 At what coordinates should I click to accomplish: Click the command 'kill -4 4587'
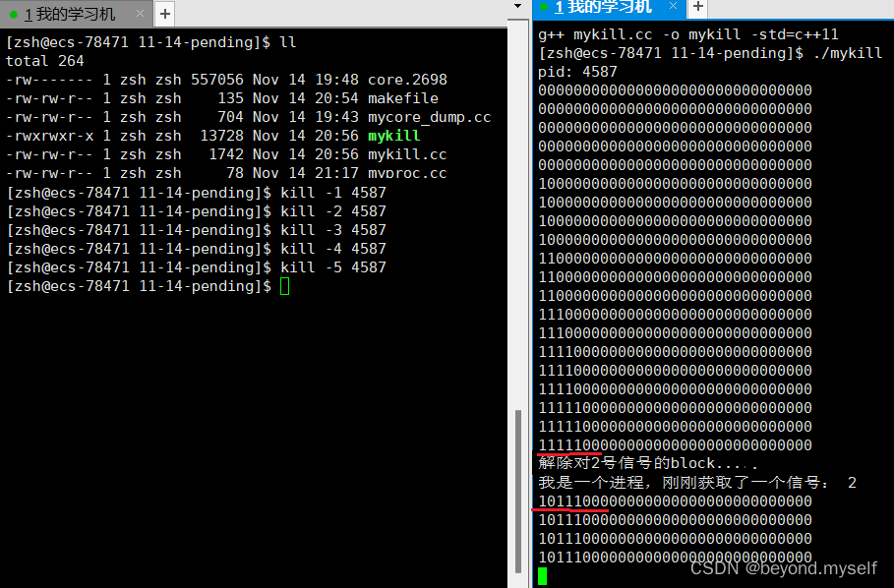pos(333,249)
